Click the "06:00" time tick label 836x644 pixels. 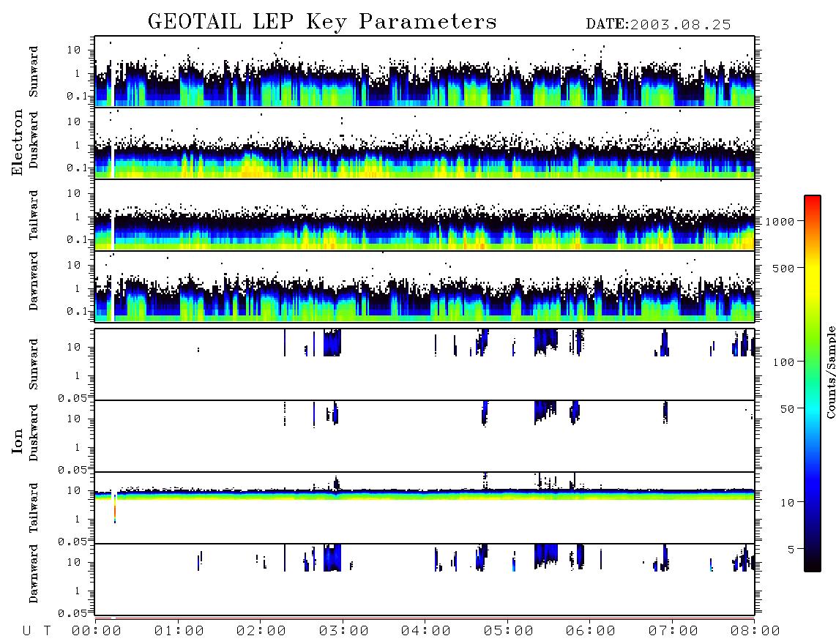(591, 631)
